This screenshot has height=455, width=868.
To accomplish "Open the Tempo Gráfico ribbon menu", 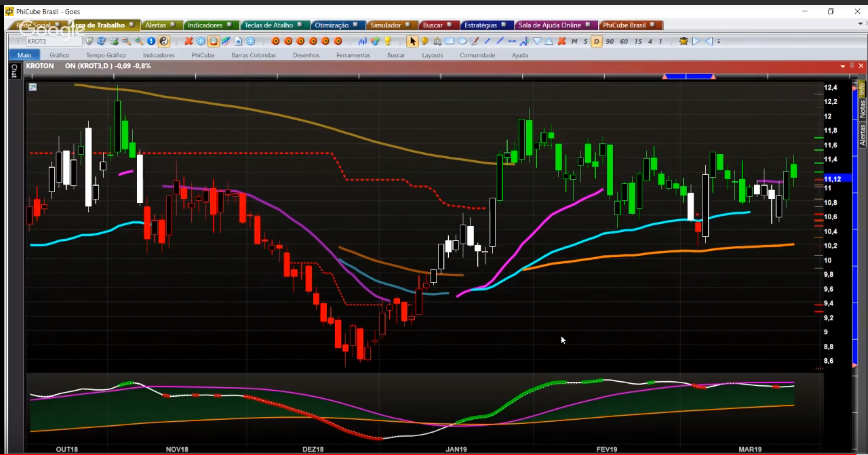I will click(106, 55).
